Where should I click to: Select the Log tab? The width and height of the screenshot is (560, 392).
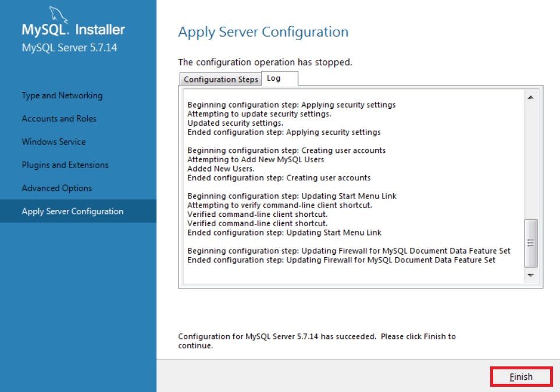[280, 79]
